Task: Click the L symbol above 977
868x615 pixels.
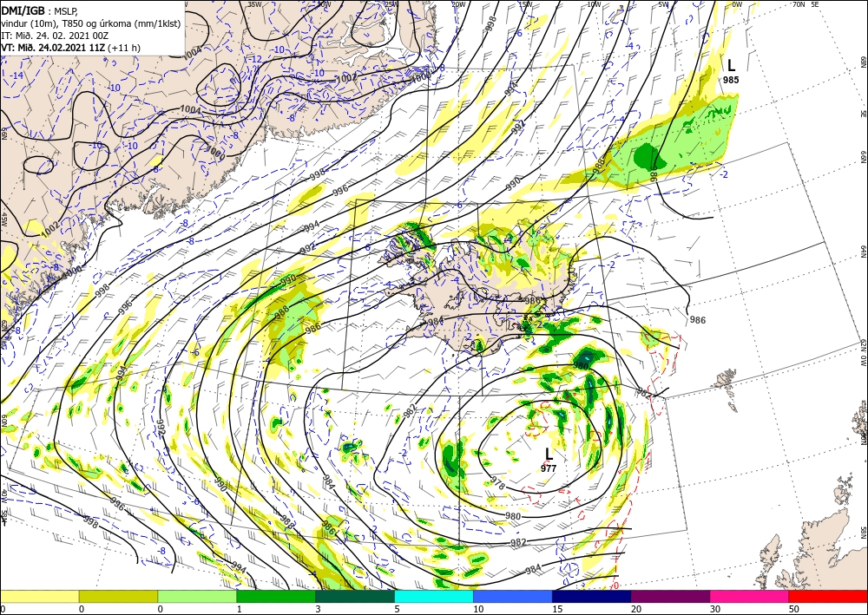Action: point(549,454)
